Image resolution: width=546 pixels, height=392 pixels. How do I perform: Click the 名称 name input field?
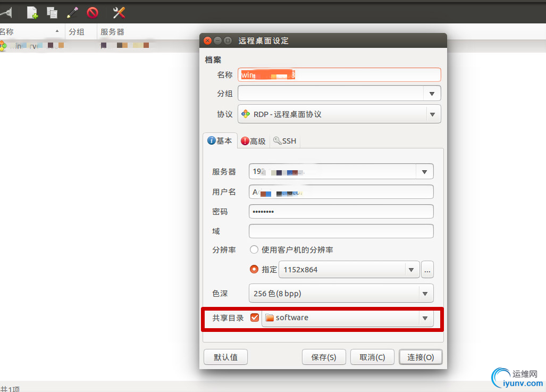[339, 75]
